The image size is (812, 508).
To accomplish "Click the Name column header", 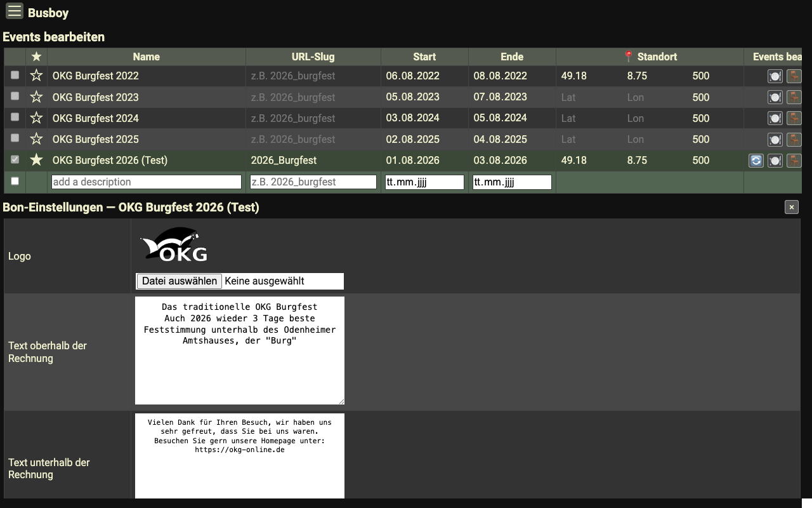I will coord(147,57).
